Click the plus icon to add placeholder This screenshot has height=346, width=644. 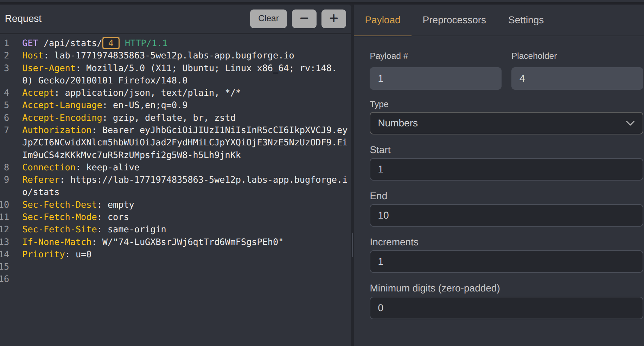tap(333, 19)
